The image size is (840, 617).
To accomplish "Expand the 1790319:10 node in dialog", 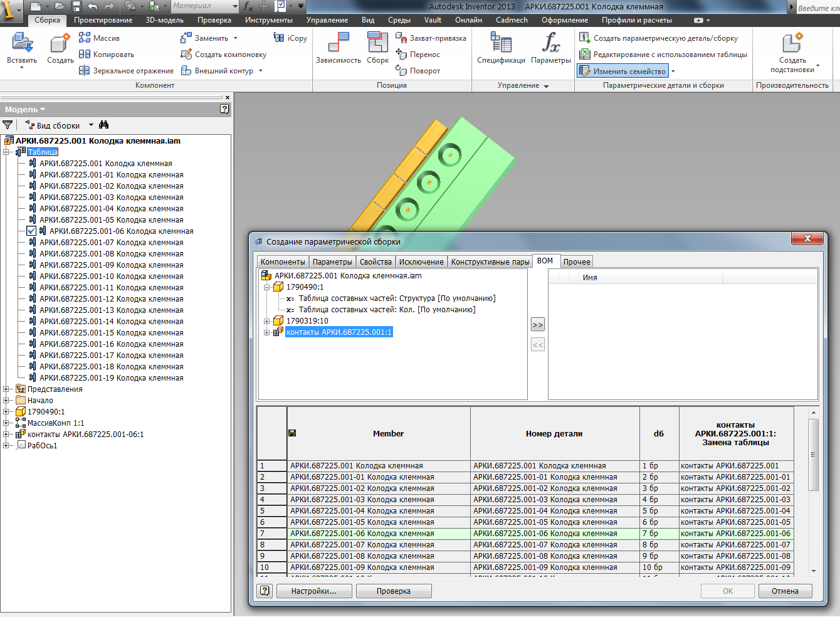I will 266,320.
